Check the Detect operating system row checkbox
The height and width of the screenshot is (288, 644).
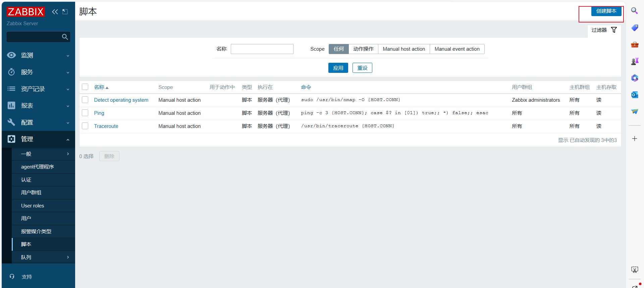[x=85, y=100]
